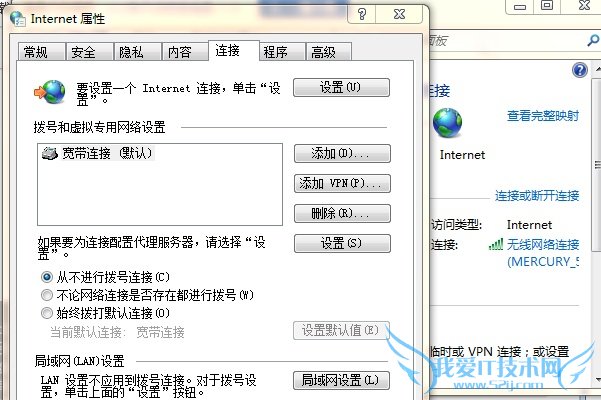Click the globe with arrow connection icon
Viewport: 601px width, 400px height.
(50, 92)
